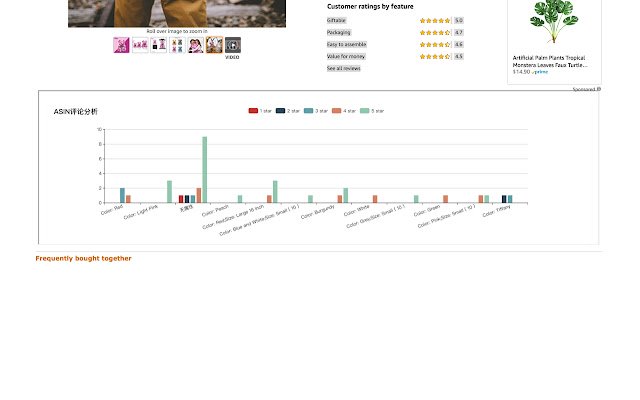Click the 4 star bar for 无属性
The height and width of the screenshot is (400, 640).
199,196
